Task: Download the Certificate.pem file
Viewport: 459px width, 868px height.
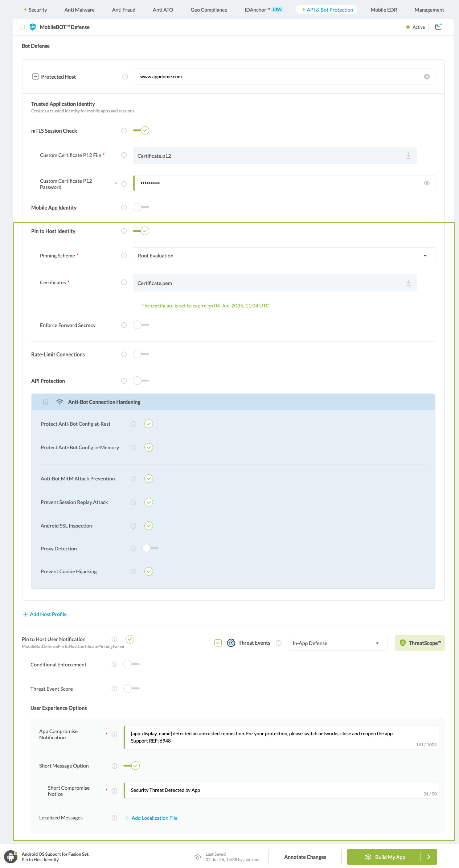Action: (408, 283)
